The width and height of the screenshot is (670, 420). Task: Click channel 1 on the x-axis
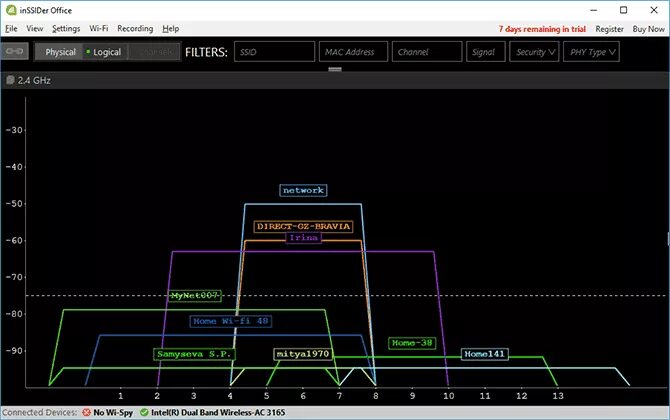[x=121, y=396]
